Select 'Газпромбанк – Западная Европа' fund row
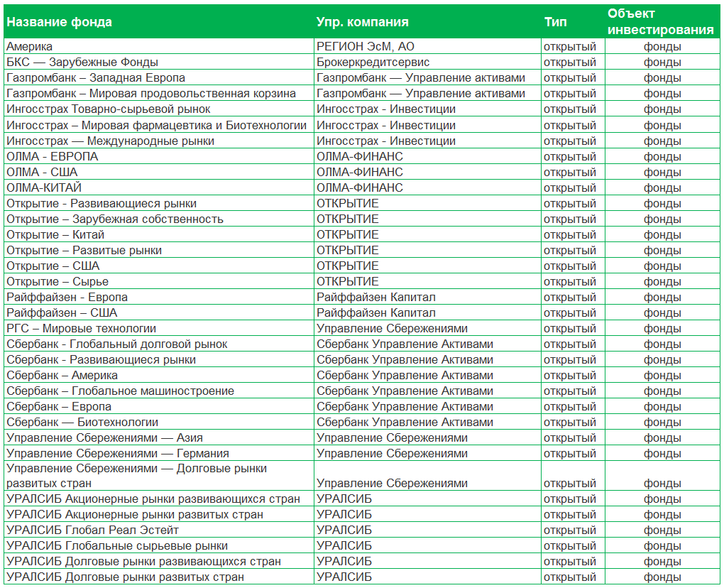 [95, 78]
